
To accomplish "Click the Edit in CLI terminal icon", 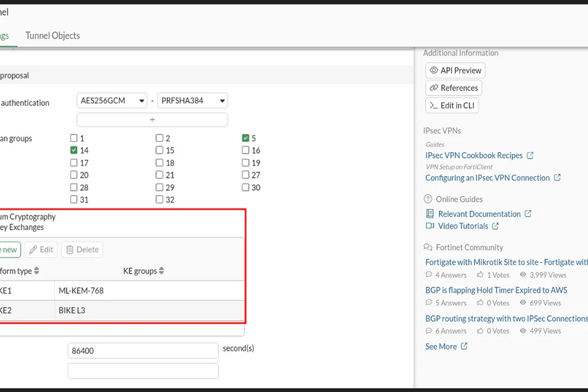I will [x=434, y=105].
